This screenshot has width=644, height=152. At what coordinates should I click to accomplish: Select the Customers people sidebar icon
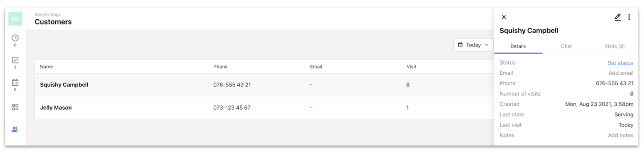[15, 129]
